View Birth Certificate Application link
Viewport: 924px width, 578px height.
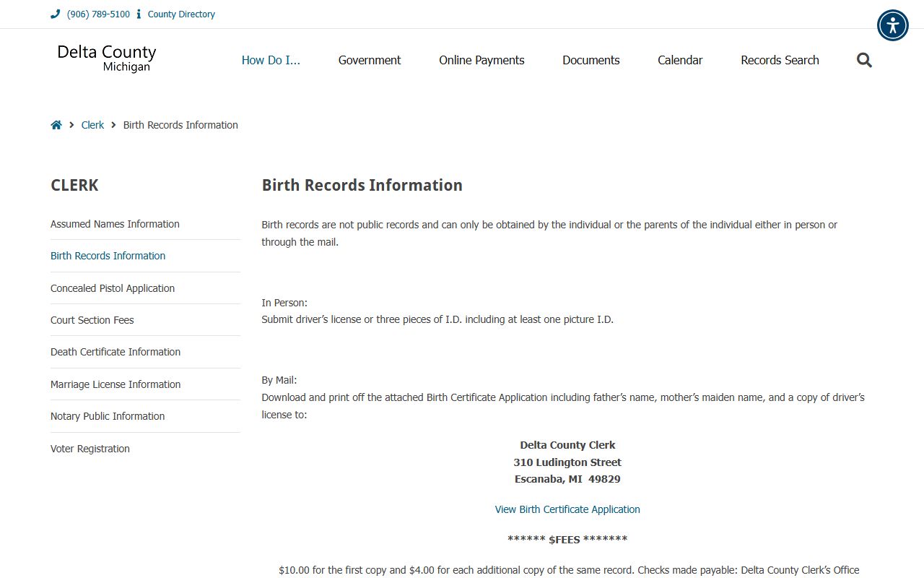[x=567, y=509]
